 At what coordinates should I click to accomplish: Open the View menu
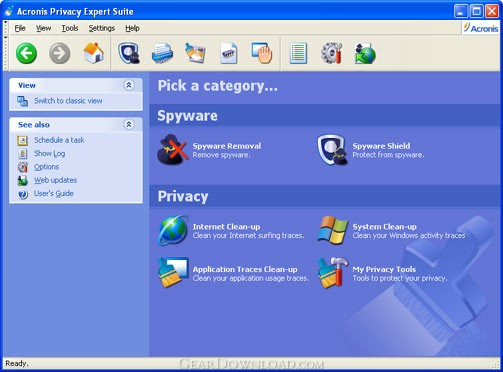[44, 28]
